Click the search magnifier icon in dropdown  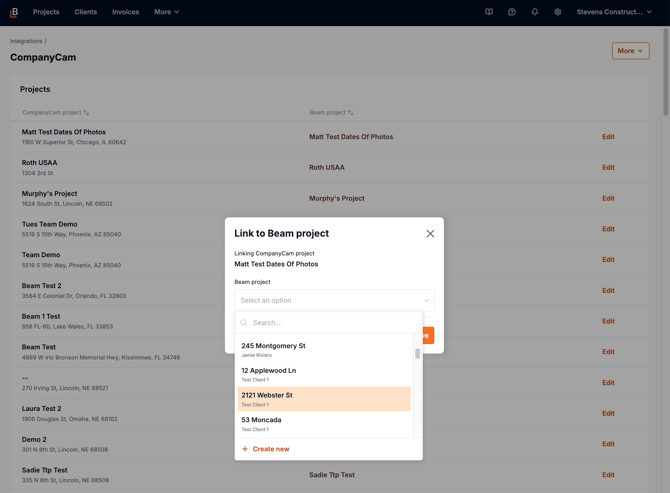244,323
